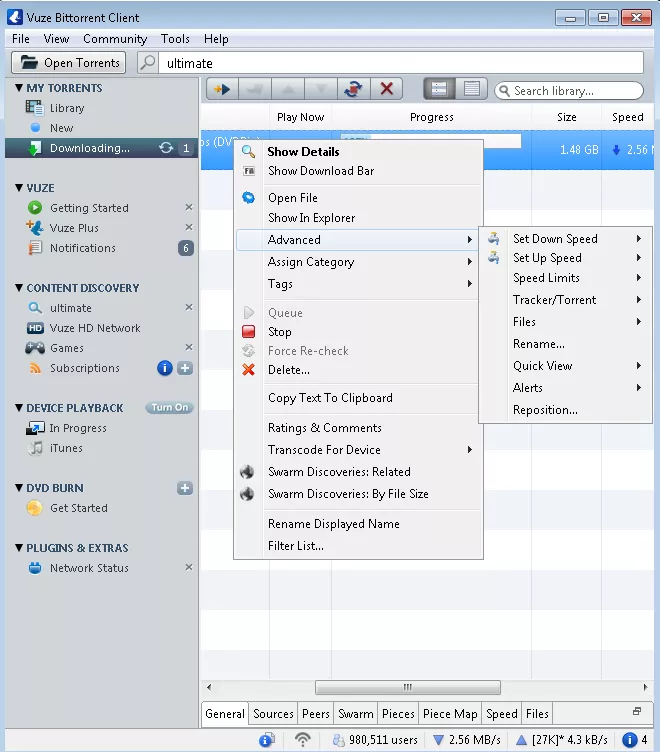The width and height of the screenshot is (660, 752).
Task: Open Library in sidebar
Action: click(x=67, y=108)
